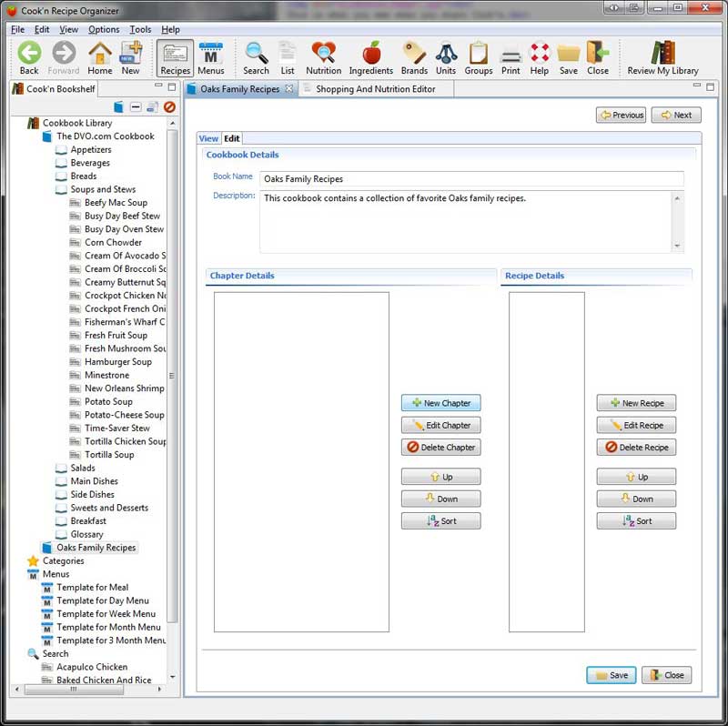
Task: Add a New Chapter
Action: click(x=441, y=403)
